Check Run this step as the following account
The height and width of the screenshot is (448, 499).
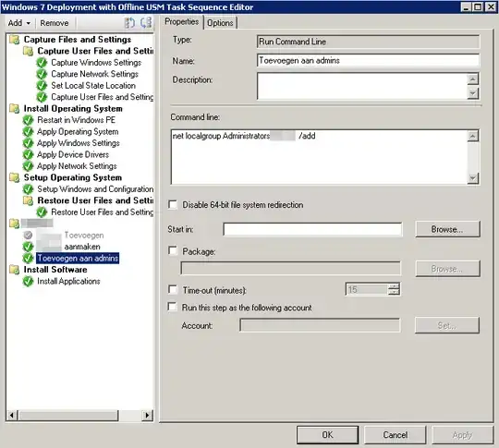tap(172, 307)
